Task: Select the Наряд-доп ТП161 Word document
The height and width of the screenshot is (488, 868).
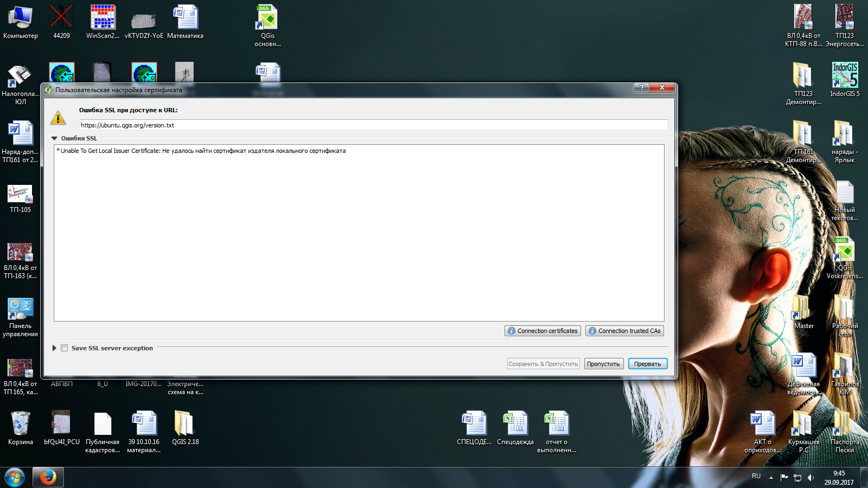Action: tap(21, 142)
